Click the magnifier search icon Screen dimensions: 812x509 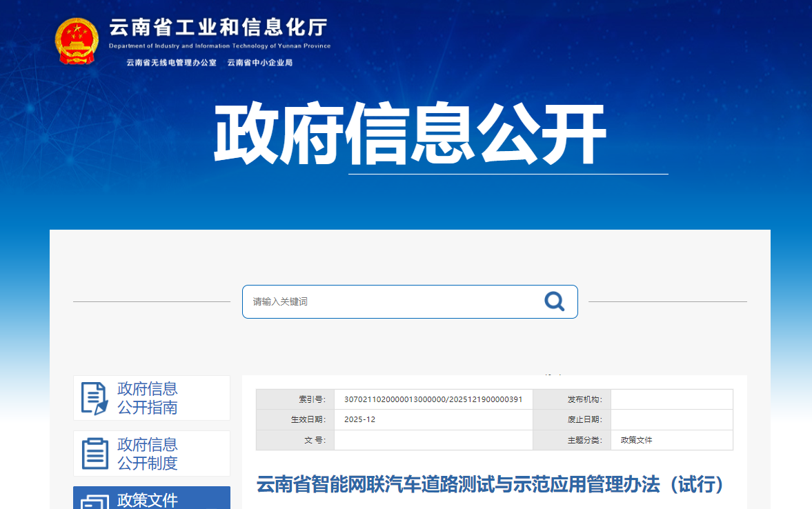(554, 301)
